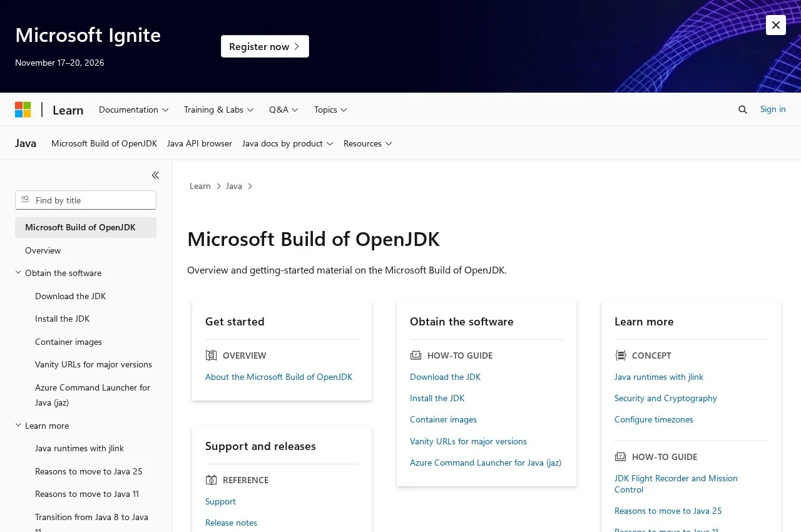
Task: Expand the Documentation dropdown menu
Action: 134,110
